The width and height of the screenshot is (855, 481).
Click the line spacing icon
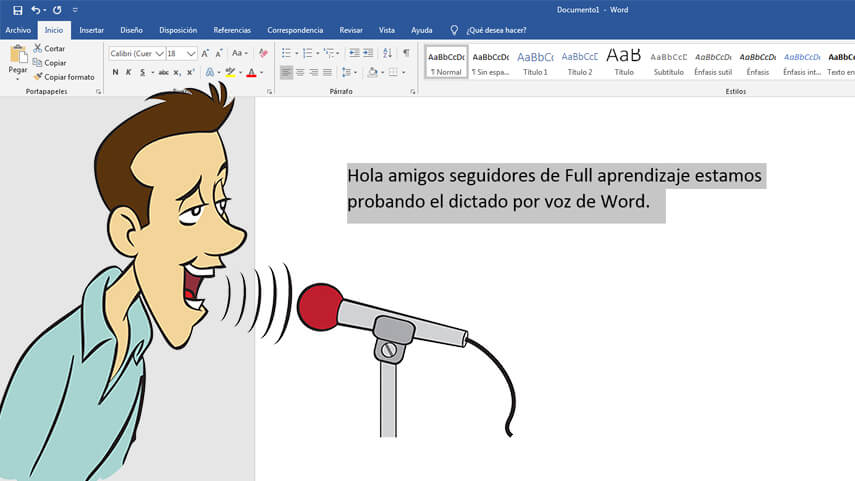pyautogui.click(x=346, y=72)
